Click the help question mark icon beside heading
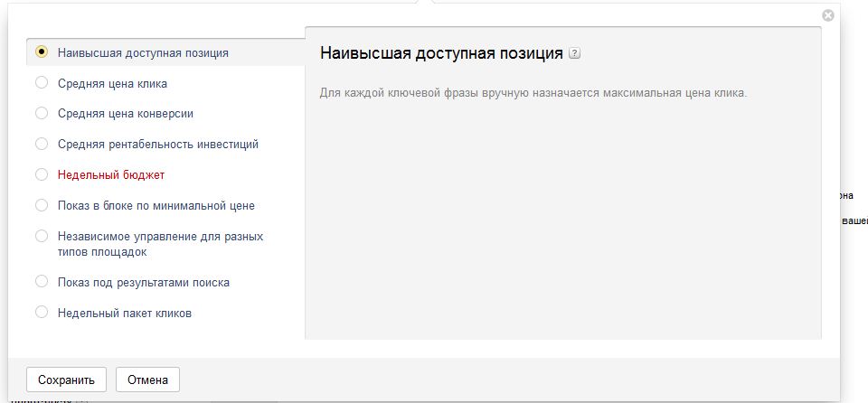Image resolution: width=868 pixels, height=403 pixels. (x=575, y=54)
